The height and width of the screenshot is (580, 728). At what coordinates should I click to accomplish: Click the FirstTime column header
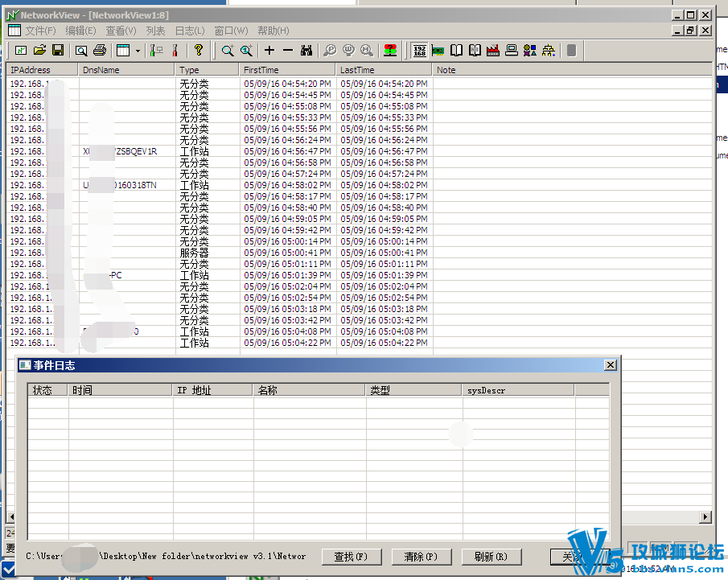[x=287, y=70]
